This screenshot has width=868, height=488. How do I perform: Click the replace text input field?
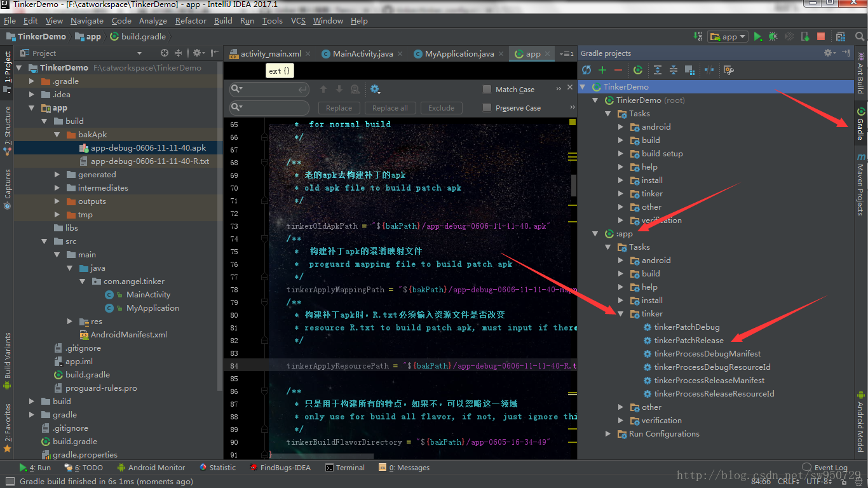(x=269, y=108)
